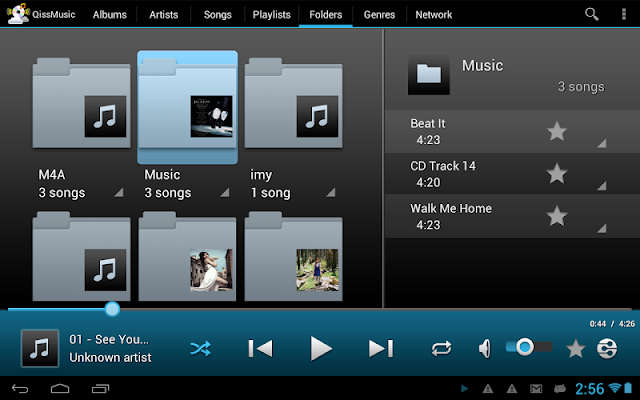
Task: Open the QissMusic app logo
Action: tap(18, 14)
